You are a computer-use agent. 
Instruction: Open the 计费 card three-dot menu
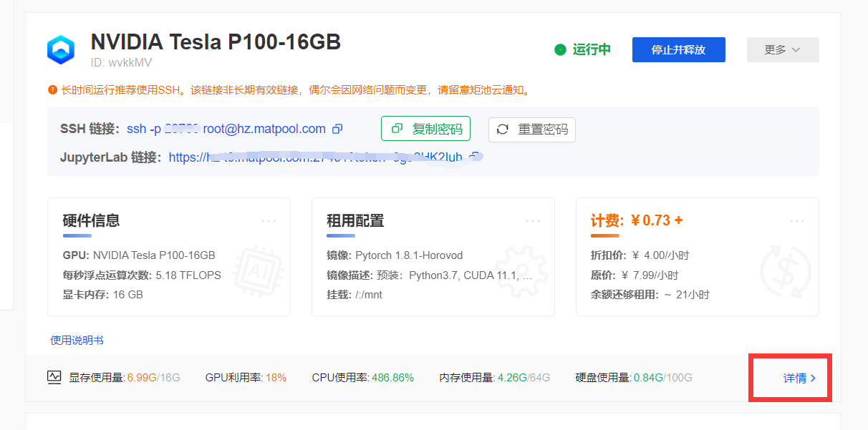click(x=797, y=221)
